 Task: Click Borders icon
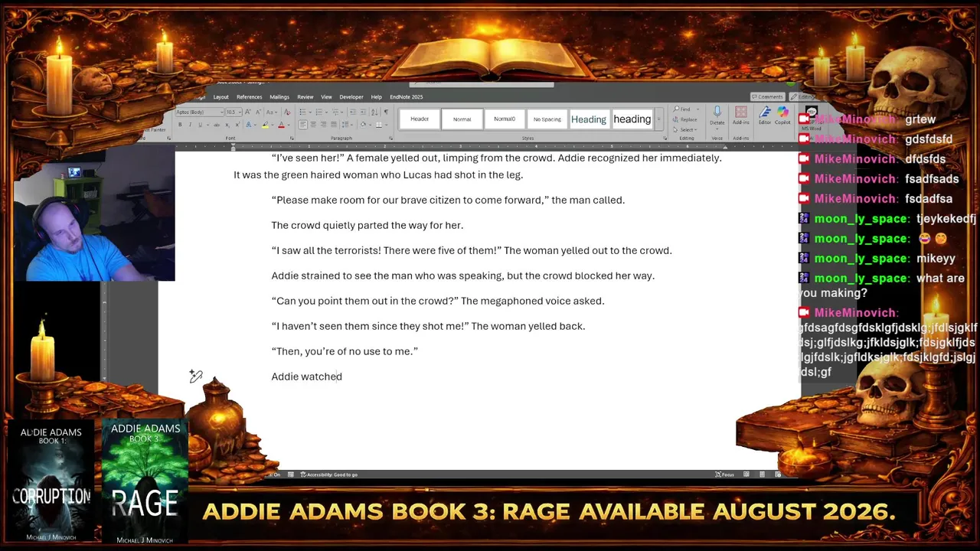pos(378,125)
